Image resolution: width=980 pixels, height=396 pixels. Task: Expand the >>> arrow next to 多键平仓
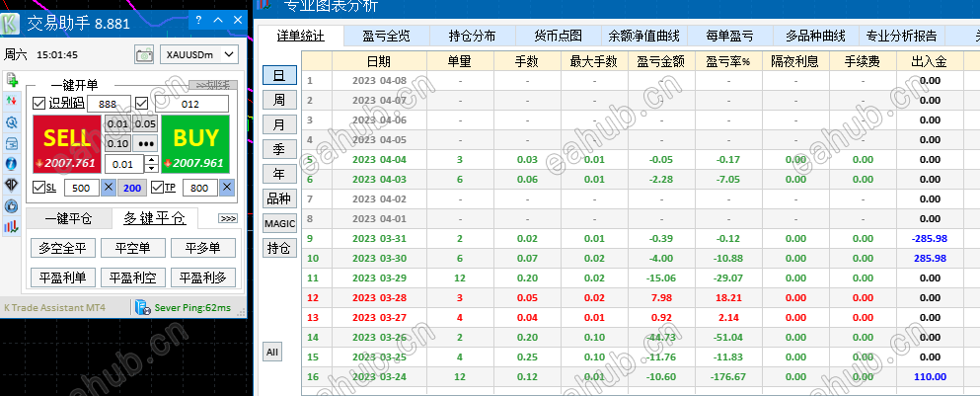click(x=228, y=218)
